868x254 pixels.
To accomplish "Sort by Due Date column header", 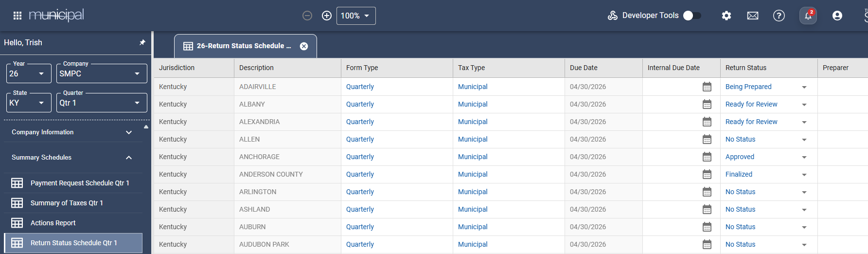I will coord(603,68).
